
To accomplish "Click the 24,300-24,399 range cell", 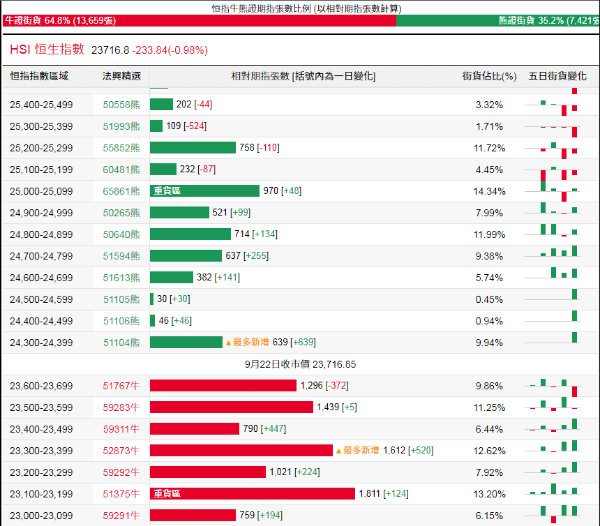I will 41,342.
